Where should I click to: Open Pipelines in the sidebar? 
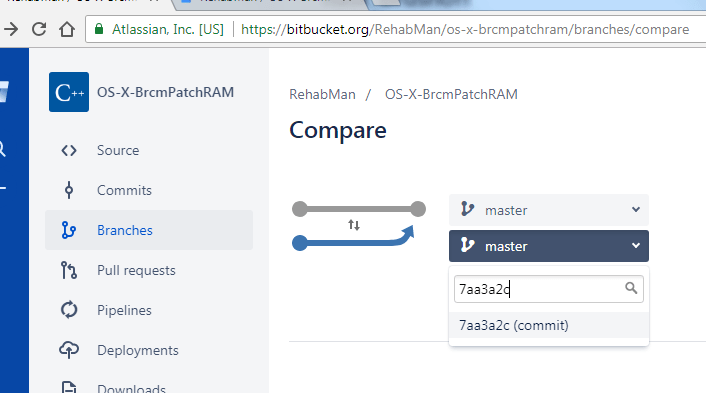click(124, 310)
